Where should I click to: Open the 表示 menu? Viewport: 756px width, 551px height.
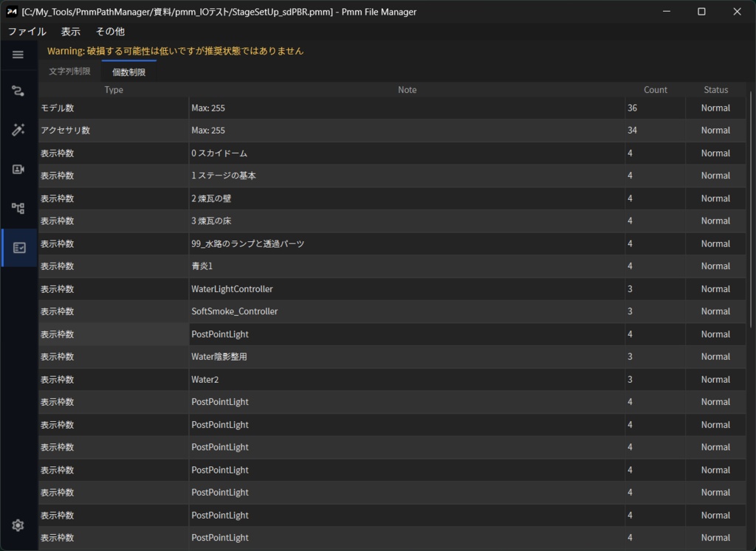coord(71,32)
